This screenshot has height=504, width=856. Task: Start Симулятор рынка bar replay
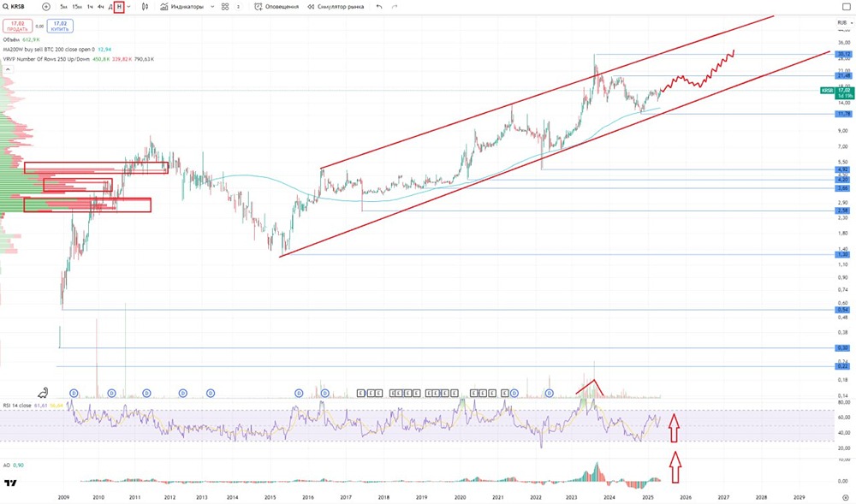[336, 7]
